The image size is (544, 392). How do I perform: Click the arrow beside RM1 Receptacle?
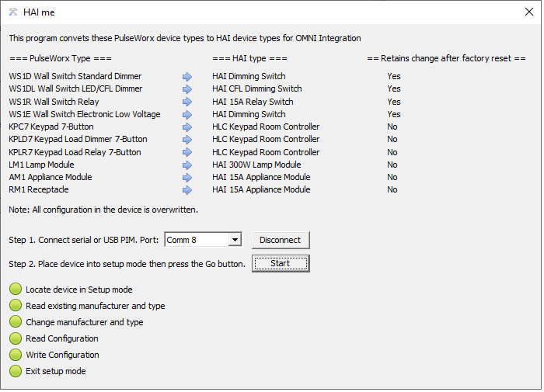point(187,190)
